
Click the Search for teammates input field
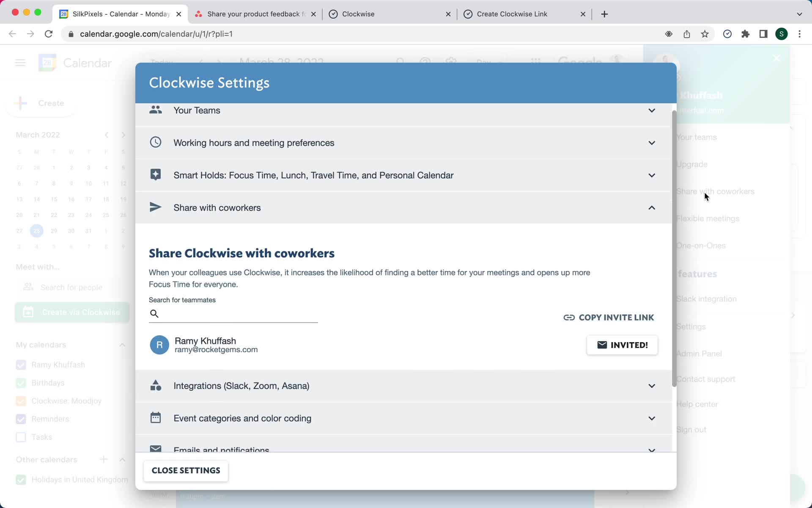233,314
